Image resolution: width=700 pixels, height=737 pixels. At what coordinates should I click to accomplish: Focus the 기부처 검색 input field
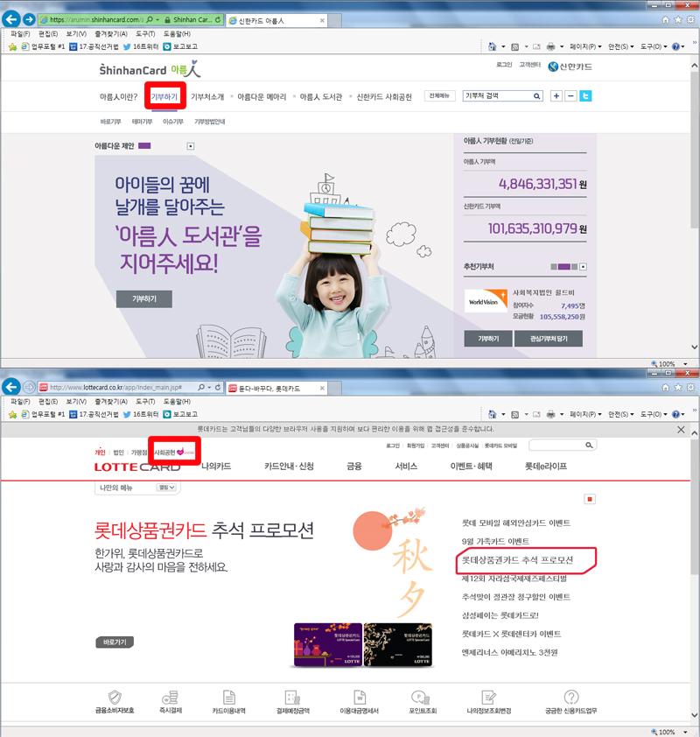(x=497, y=96)
